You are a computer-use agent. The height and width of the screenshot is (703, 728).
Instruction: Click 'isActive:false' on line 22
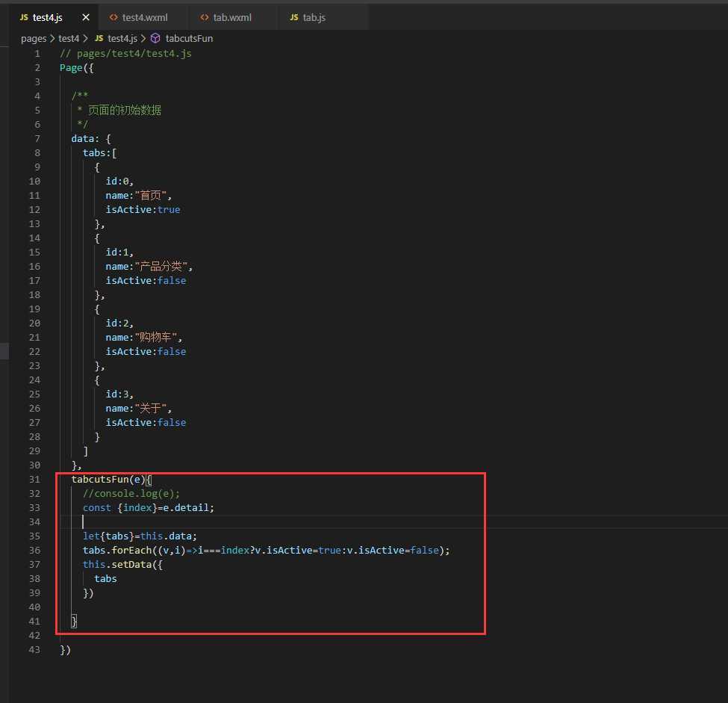pos(146,352)
